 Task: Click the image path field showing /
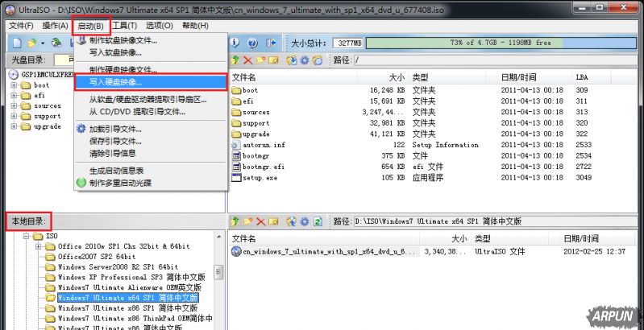tap(495, 60)
